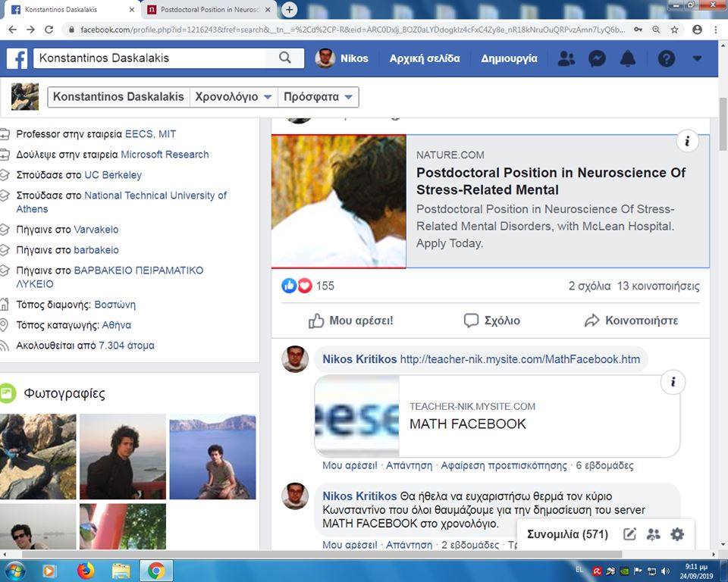The image size is (728, 582).
Task: Click the Facebook logo icon
Action: [x=17, y=58]
